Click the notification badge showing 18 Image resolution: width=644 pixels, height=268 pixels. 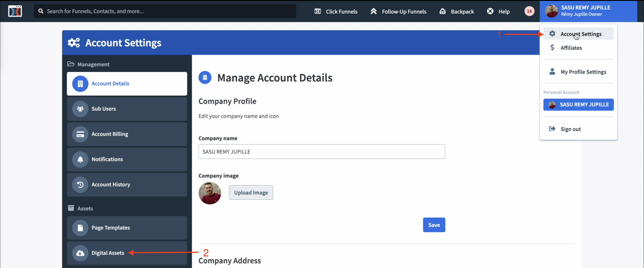coord(529,11)
